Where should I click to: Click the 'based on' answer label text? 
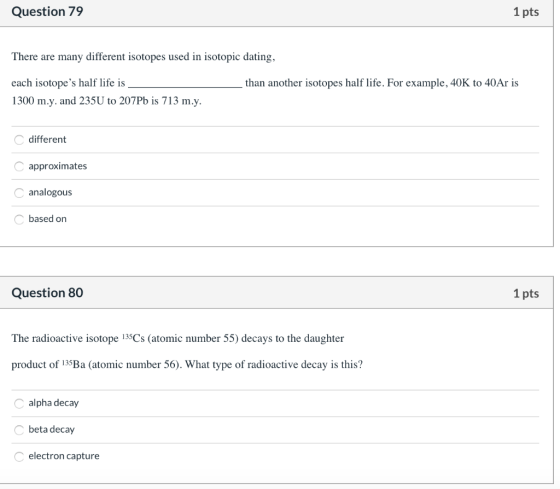48,219
